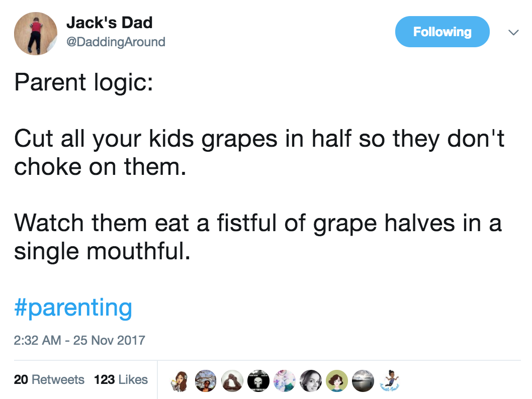Open the cartoon girl drinking avatar
This screenshot has width=532, height=399.
pyautogui.click(x=180, y=381)
